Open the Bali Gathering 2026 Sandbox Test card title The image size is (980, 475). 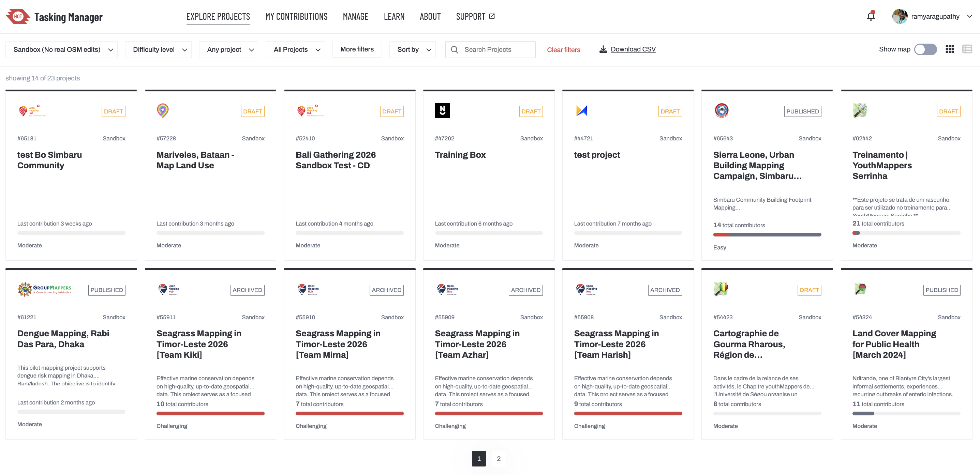pos(336,160)
